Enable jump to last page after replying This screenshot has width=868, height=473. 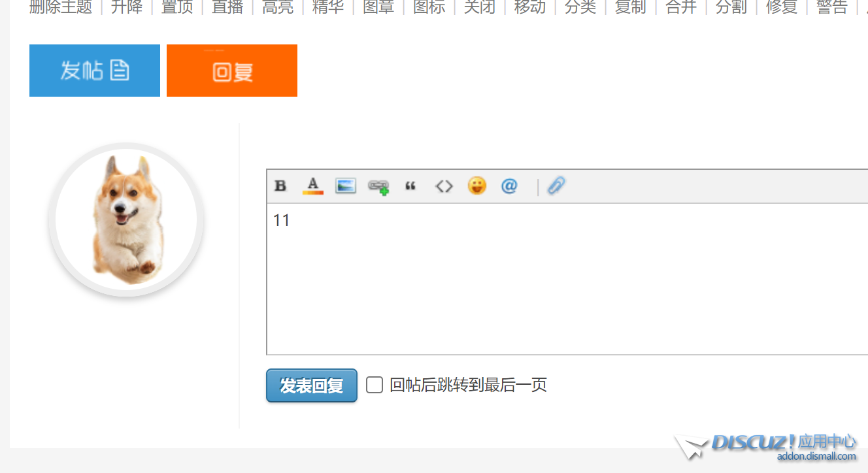click(x=374, y=385)
